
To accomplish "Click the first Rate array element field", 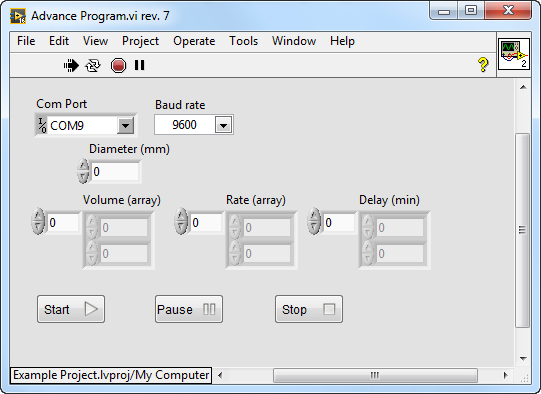I will click(267, 227).
